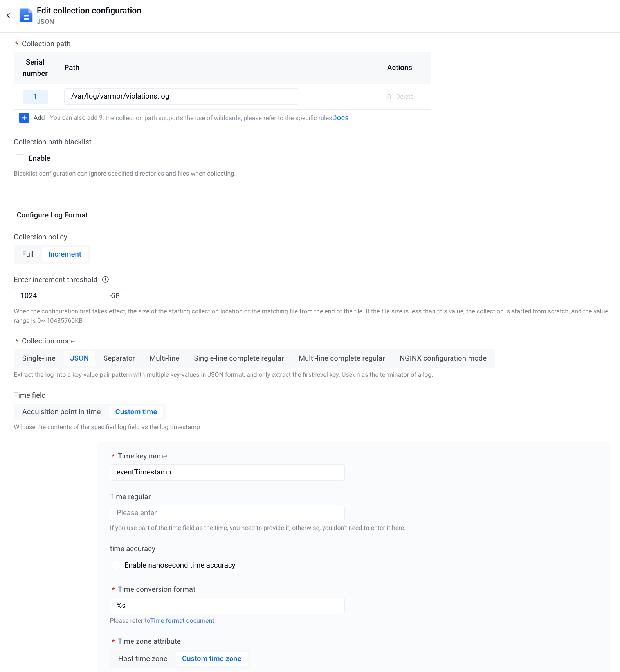
Task: Click the blue plus Add icon
Action: [24, 118]
